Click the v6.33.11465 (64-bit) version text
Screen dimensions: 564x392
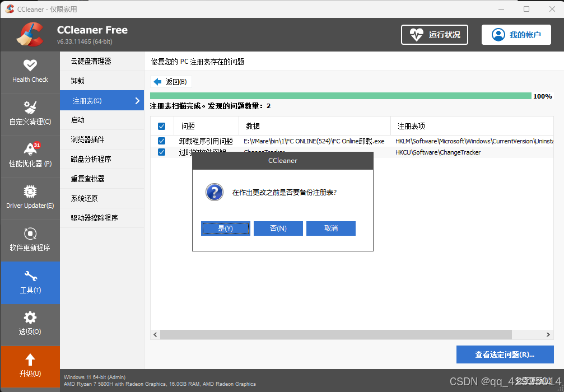click(x=85, y=41)
